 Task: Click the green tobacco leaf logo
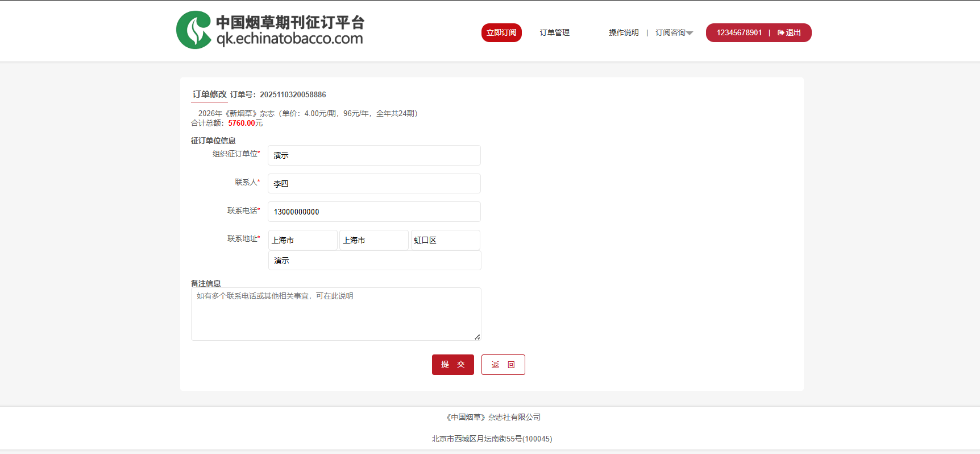pyautogui.click(x=194, y=30)
